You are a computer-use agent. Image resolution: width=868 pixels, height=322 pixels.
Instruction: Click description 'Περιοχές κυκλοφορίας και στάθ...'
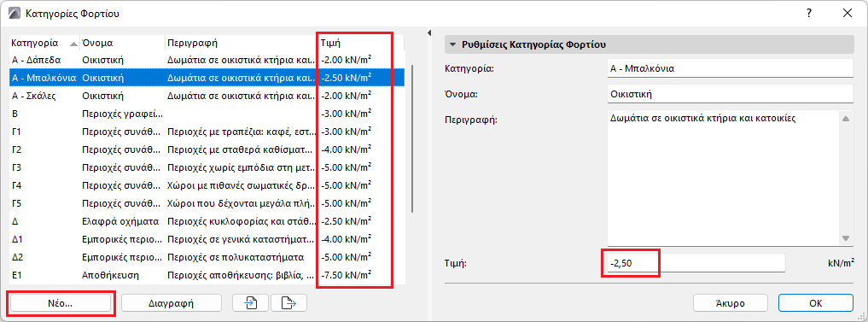click(242, 221)
